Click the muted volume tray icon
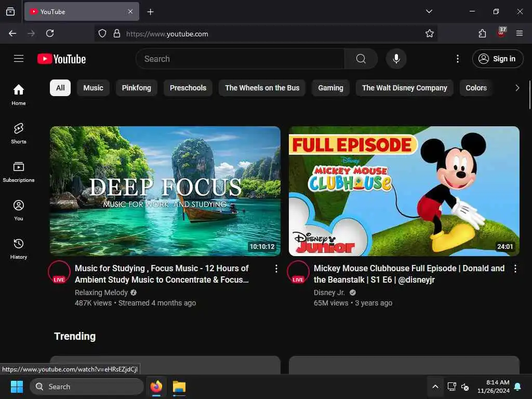Viewport: 532px width, 399px height. click(465, 387)
